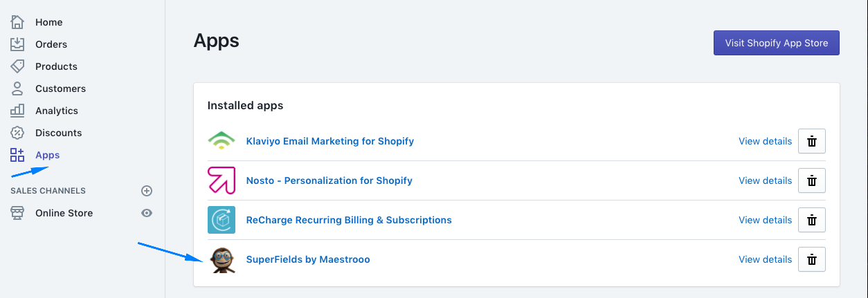This screenshot has height=298, width=868.
Task: Delete ReCharge app with trash icon
Action: tap(812, 220)
